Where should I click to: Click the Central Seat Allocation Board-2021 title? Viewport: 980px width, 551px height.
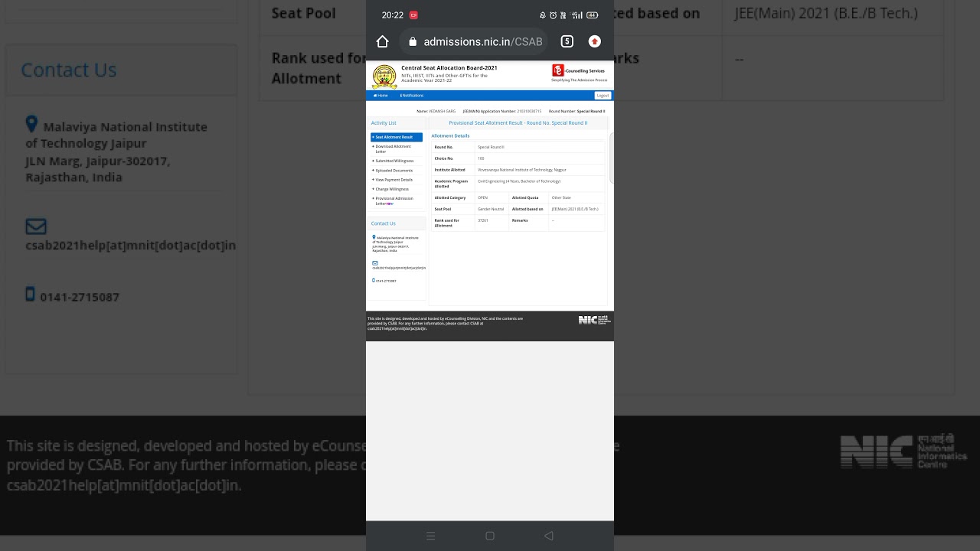(x=449, y=68)
